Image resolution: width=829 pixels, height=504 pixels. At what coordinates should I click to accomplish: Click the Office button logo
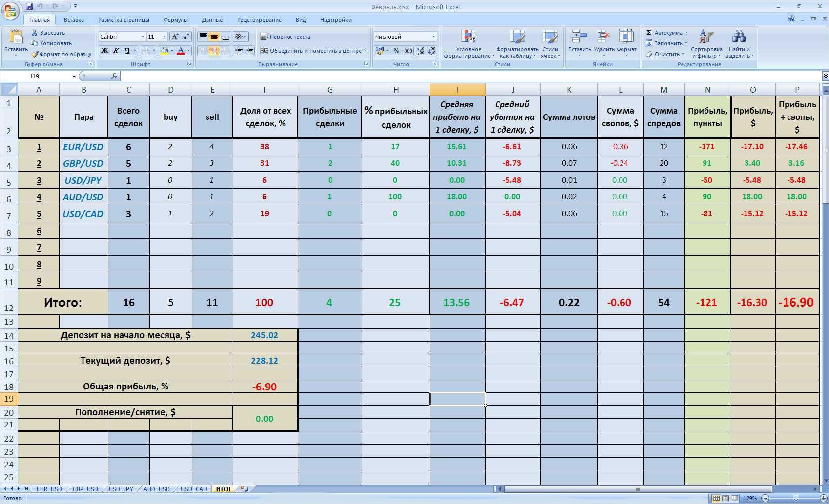click(10, 11)
